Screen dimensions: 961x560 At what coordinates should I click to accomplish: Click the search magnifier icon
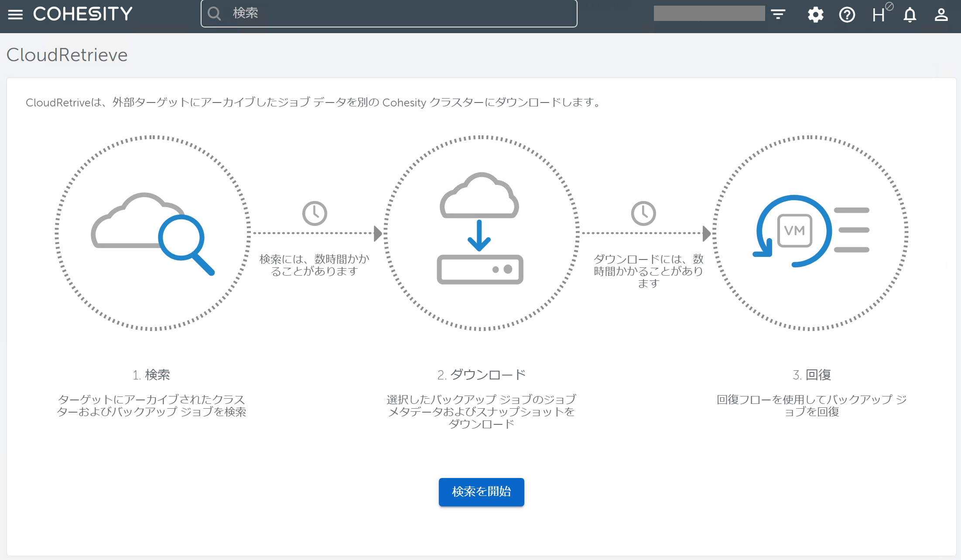(x=214, y=14)
